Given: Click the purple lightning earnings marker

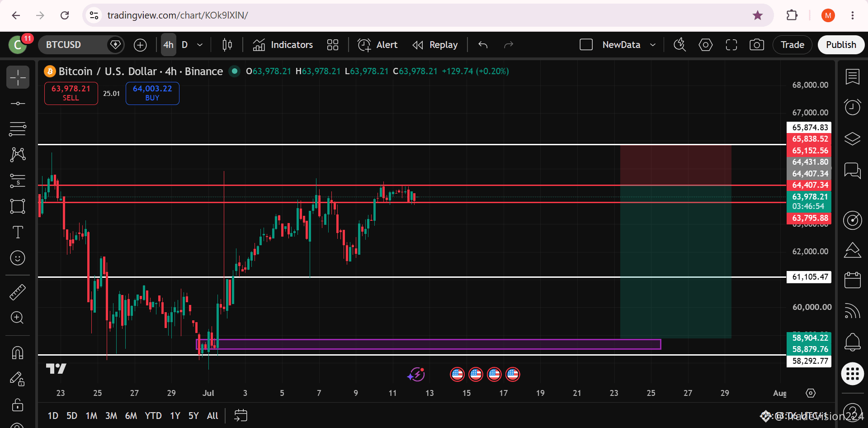Looking at the screenshot, I should pos(416,374).
